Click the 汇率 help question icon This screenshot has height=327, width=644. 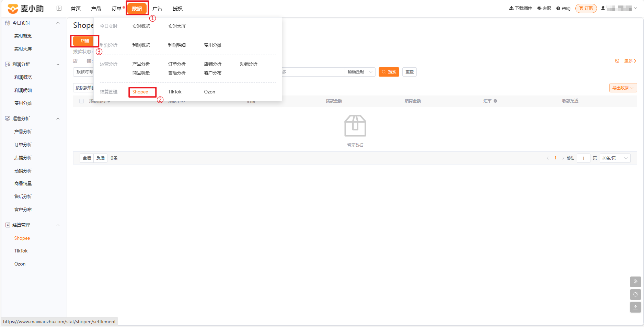click(x=495, y=101)
